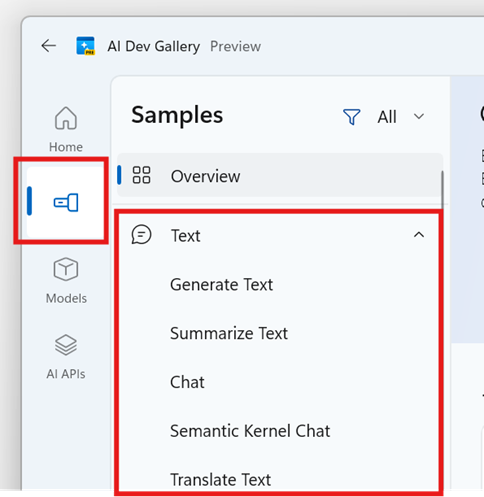Click the AI Dev Gallery app logo
This screenshot has height=497, width=484.
[85, 46]
